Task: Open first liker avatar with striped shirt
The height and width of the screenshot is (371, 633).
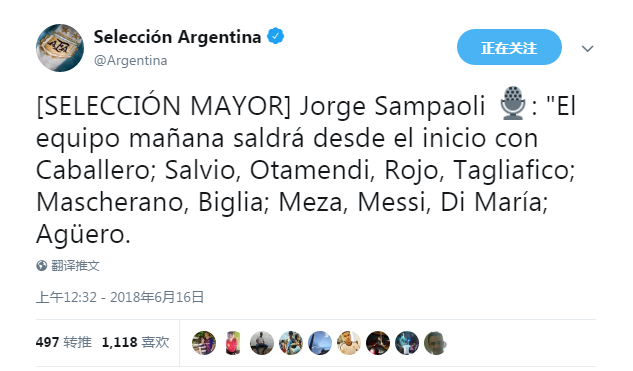Action: [204, 343]
